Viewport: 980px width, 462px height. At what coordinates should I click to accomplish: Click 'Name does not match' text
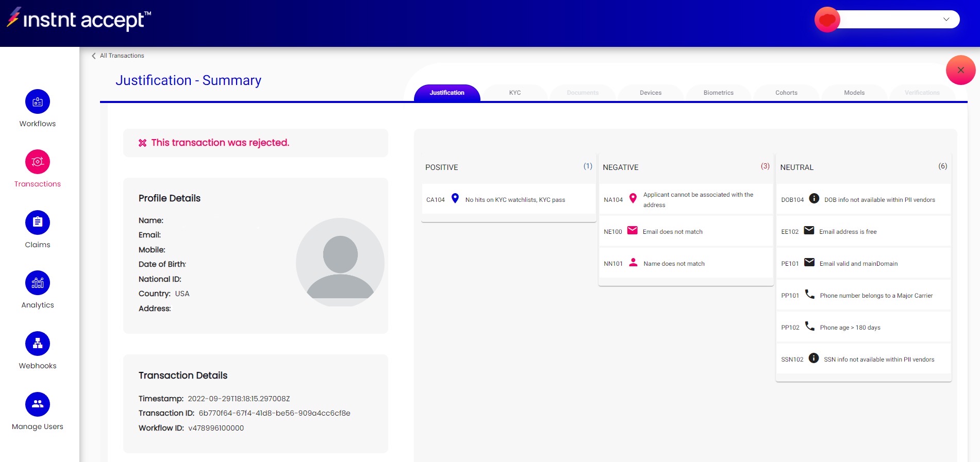click(x=674, y=264)
